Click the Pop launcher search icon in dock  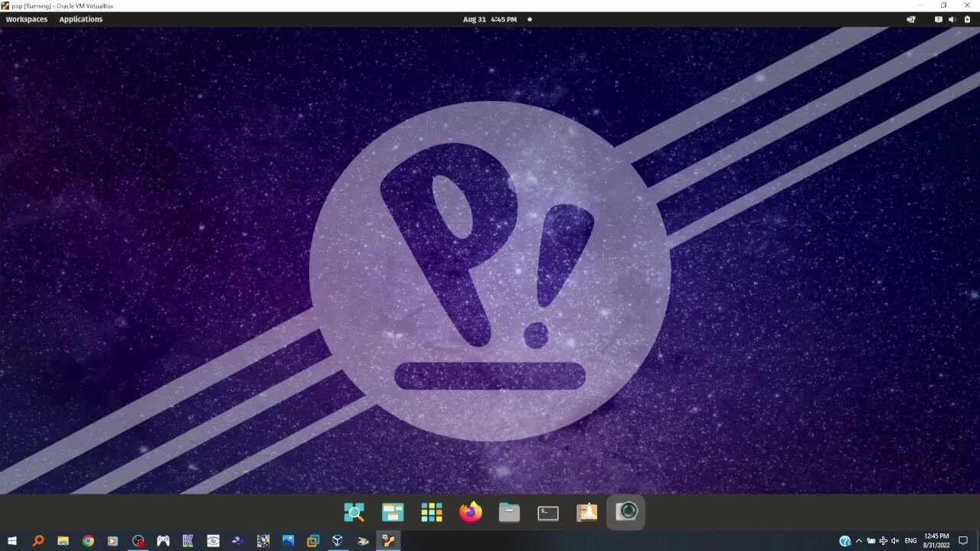pyautogui.click(x=354, y=513)
